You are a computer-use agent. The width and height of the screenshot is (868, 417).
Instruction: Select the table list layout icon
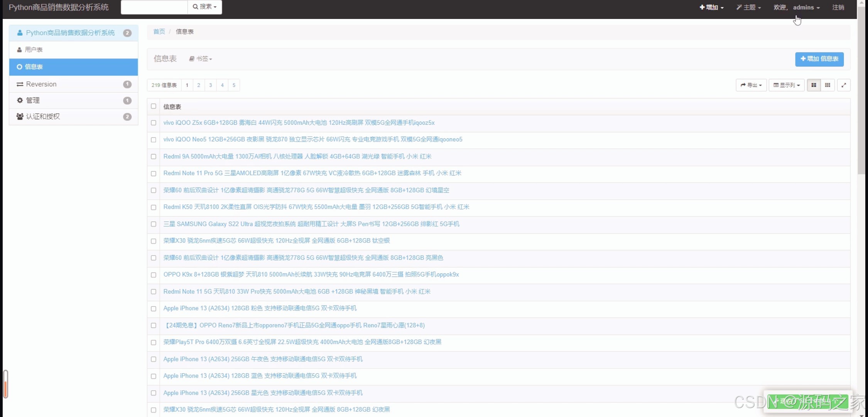click(x=814, y=85)
